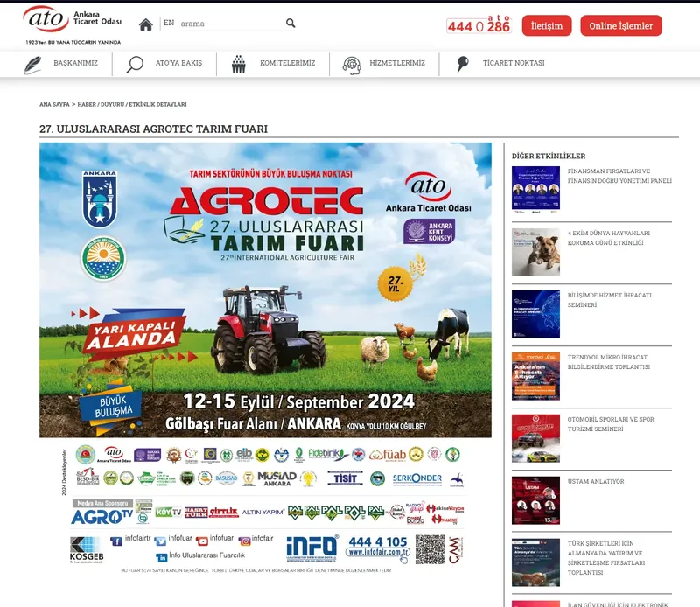Switch site language to EN
700x607 pixels.
click(168, 23)
